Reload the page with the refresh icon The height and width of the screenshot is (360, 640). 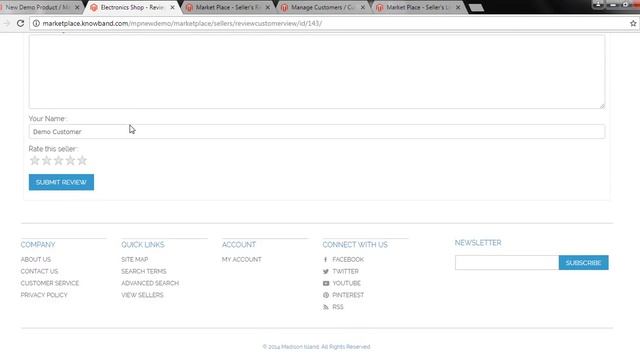20,23
